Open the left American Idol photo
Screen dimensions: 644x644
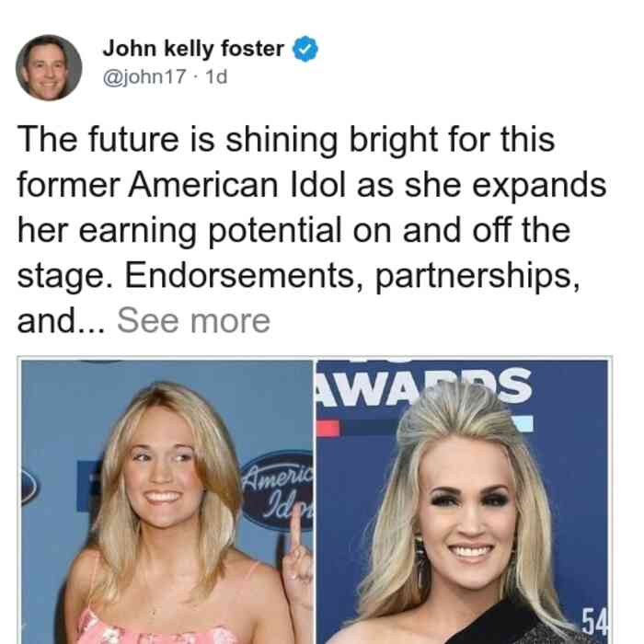pos(167,501)
